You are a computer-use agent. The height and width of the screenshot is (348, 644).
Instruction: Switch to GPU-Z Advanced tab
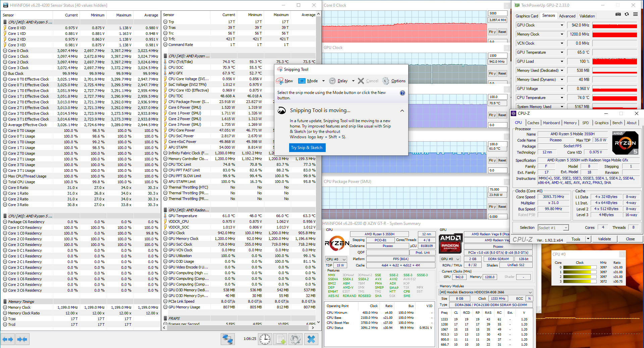567,16
